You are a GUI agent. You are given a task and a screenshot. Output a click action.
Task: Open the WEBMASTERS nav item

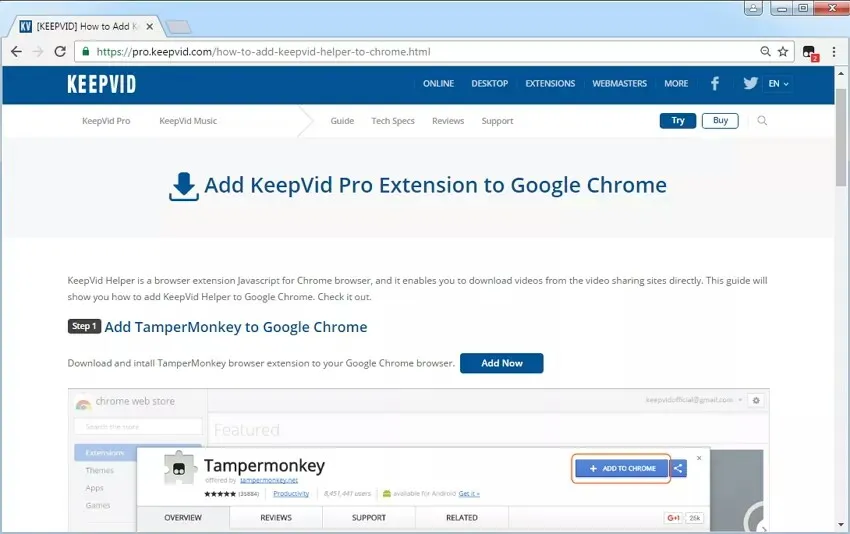620,83
